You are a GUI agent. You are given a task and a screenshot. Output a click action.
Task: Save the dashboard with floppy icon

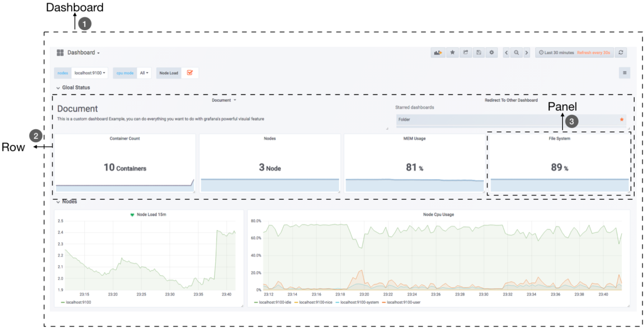(479, 53)
